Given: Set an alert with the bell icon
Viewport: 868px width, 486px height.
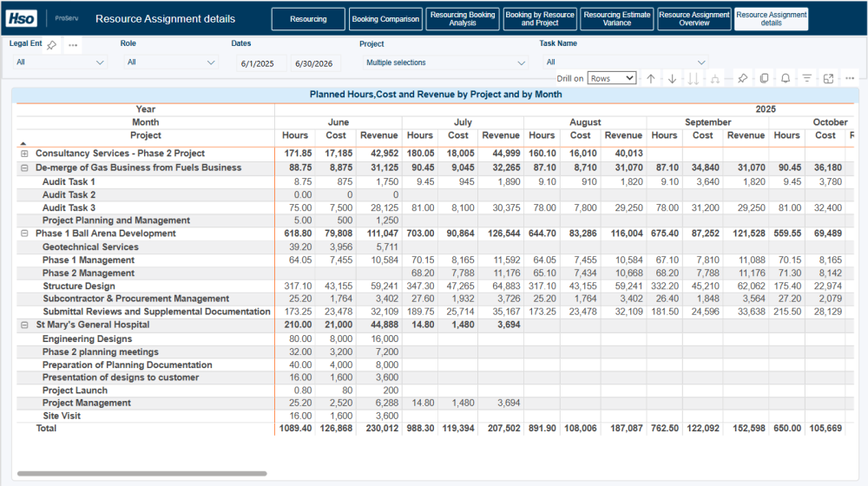Looking at the screenshot, I should click(786, 78).
